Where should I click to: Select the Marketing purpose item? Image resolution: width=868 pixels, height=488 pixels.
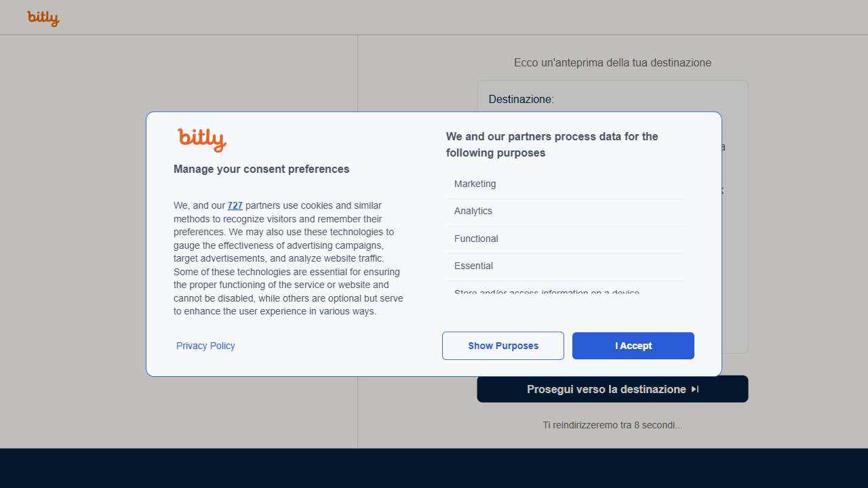pyautogui.click(x=475, y=184)
